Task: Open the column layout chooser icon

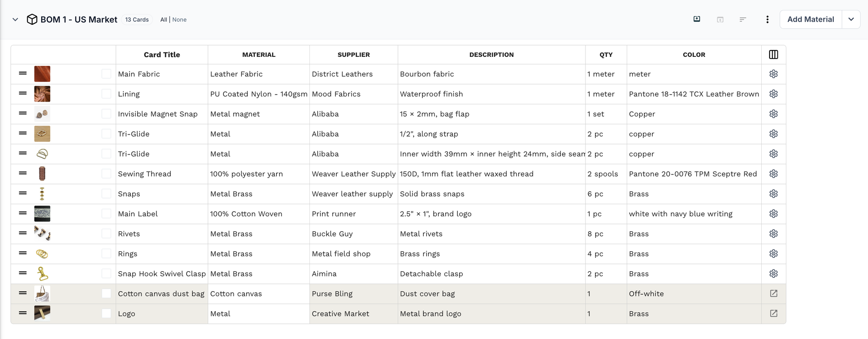Action: tap(773, 54)
